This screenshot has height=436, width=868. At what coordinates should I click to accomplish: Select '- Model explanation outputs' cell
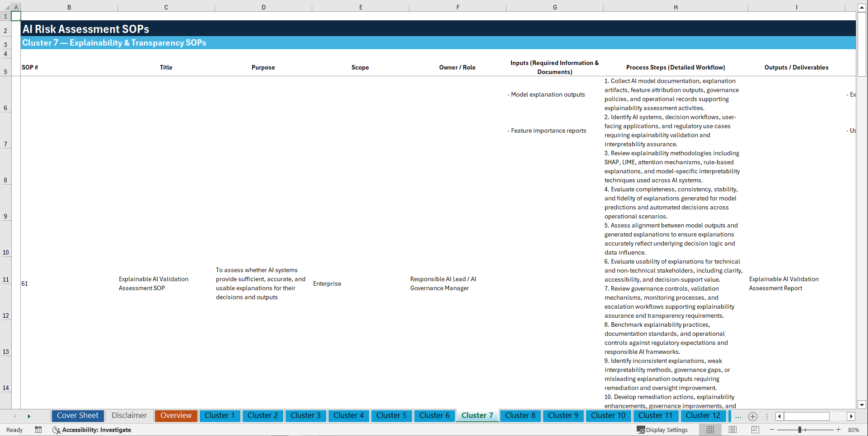tap(555, 94)
